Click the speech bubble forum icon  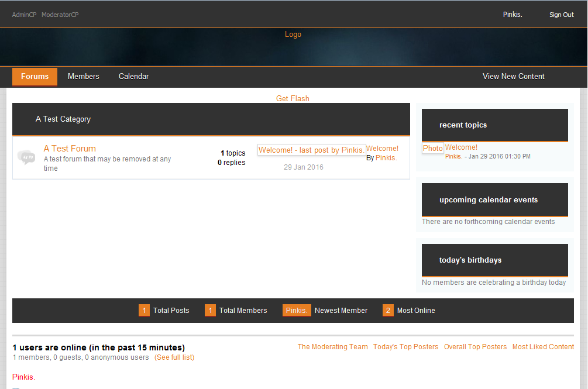click(x=26, y=157)
